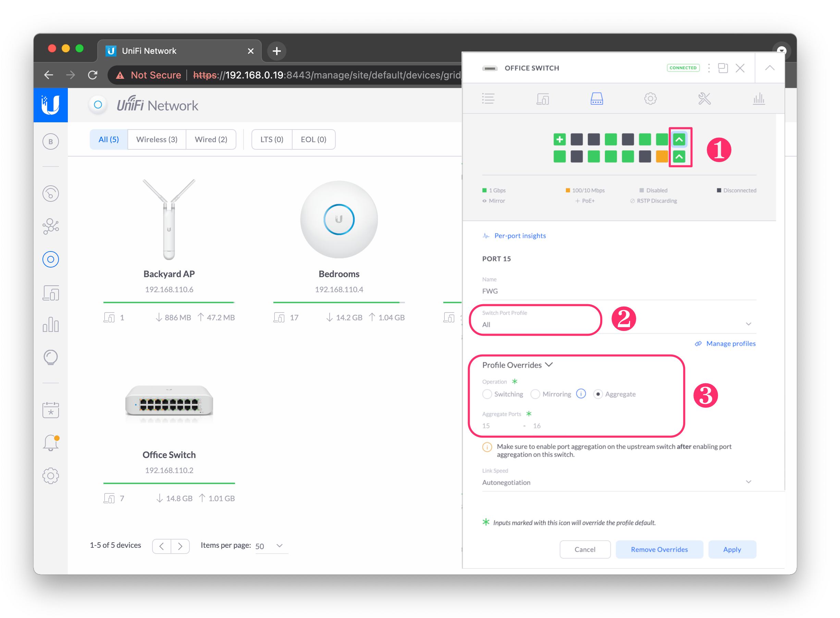Open the Clients icon in sidebar
840x618 pixels.
coord(50,293)
